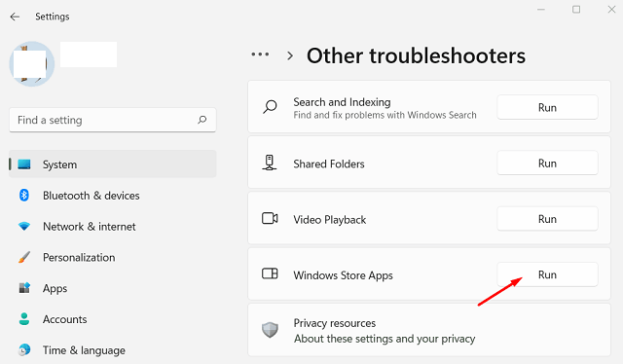Click the System monitor icon
This screenshot has width=623, height=364.
[24, 164]
